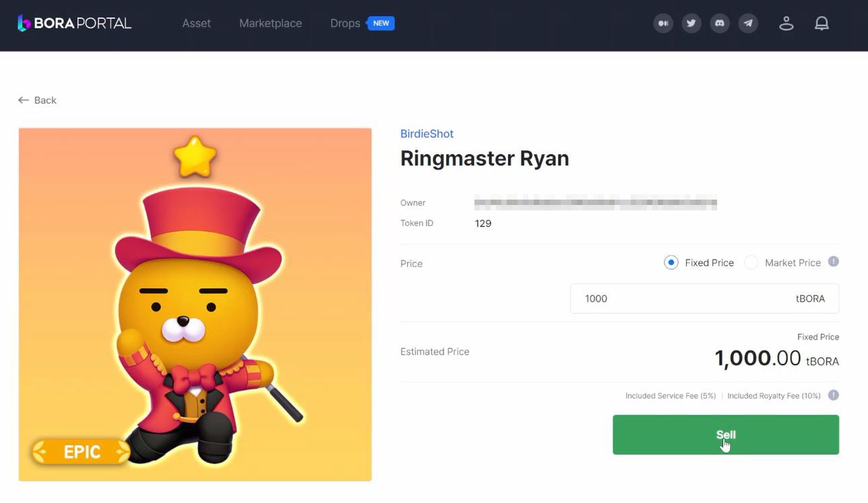Click the Ringmaster Ryan title

(485, 158)
